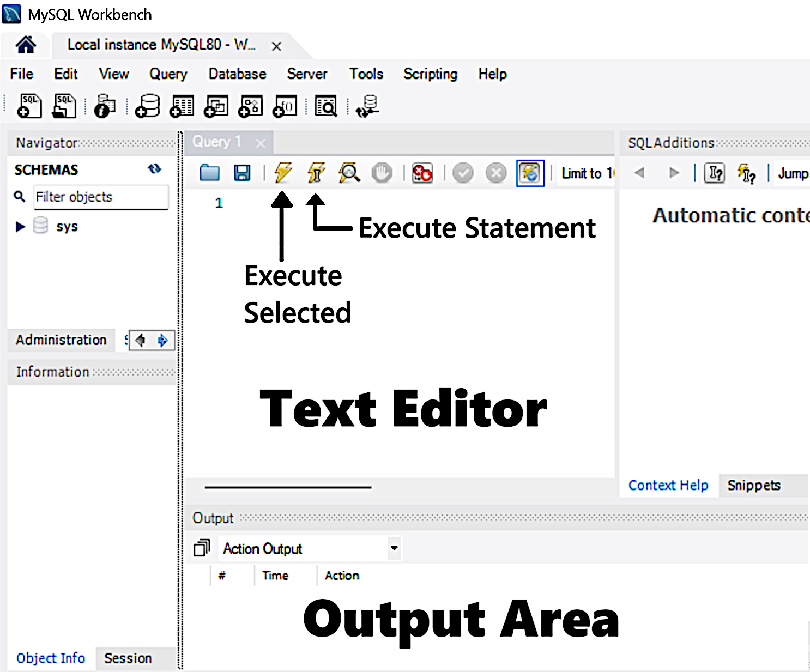Screen dimensions: 810x672
Task: Get context help for caret item
Action: click(747, 173)
